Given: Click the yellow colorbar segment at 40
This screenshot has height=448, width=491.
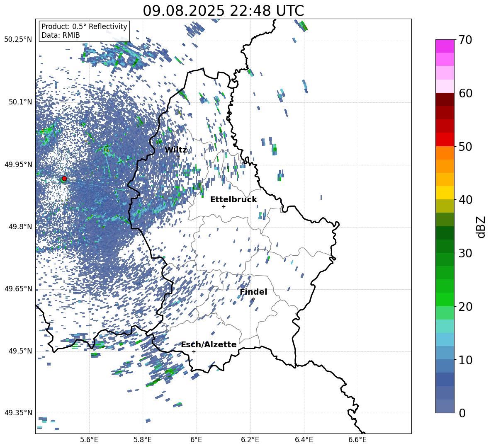Looking at the screenshot, I should pyautogui.click(x=445, y=193).
